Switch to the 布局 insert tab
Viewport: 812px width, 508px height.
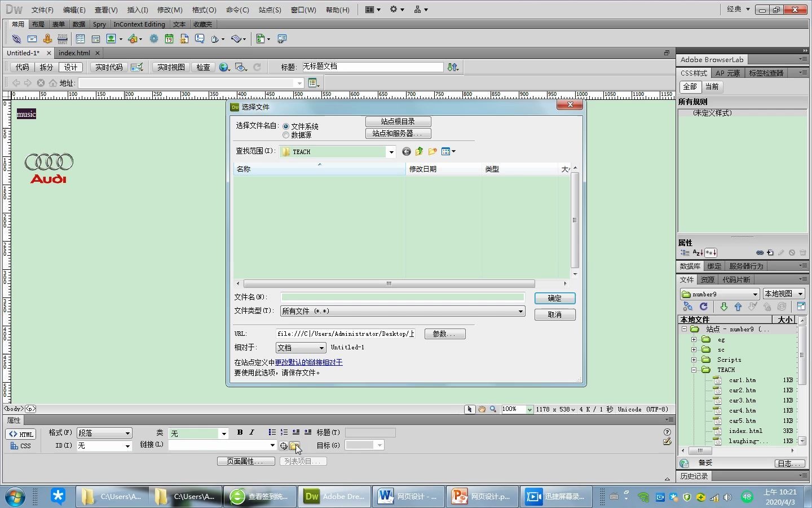tap(38, 24)
